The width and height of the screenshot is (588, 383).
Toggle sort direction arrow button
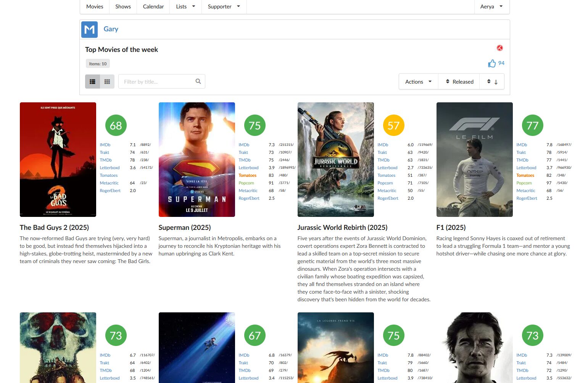click(x=492, y=82)
